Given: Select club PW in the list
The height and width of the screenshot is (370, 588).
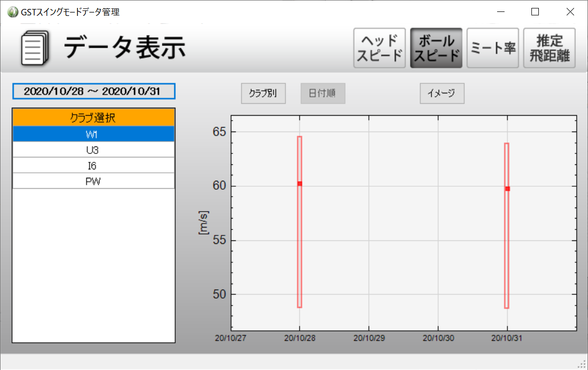Looking at the screenshot, I should pyautogui.click(x=94, y=181).
